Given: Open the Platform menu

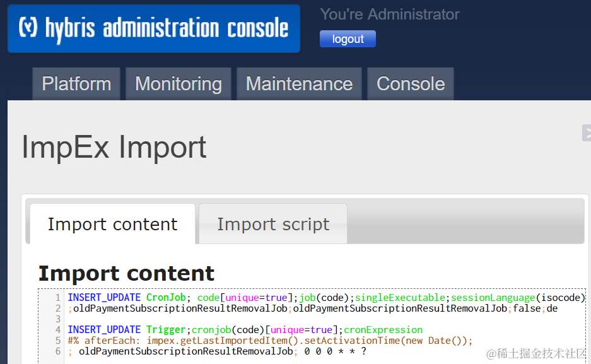Looking at the screenshot, I should 76,84.
